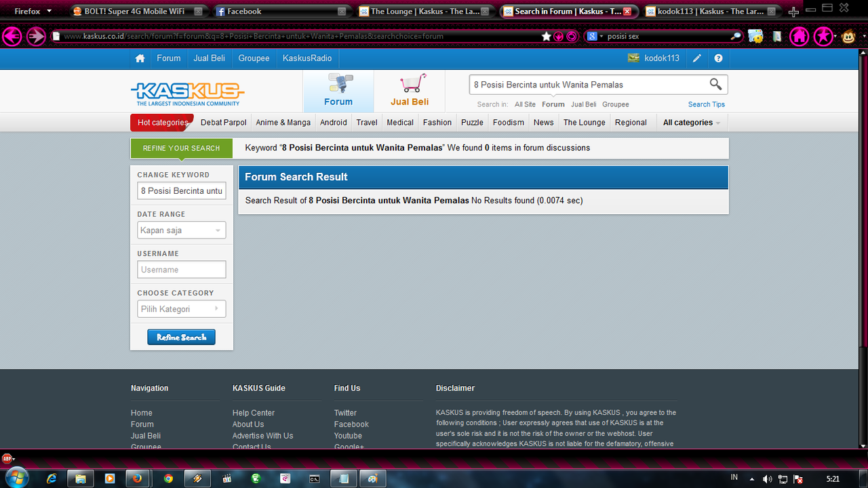Open Jual Beli in blue top menu
This screenshot has width=868, height=488.
[x=210, y=58]
